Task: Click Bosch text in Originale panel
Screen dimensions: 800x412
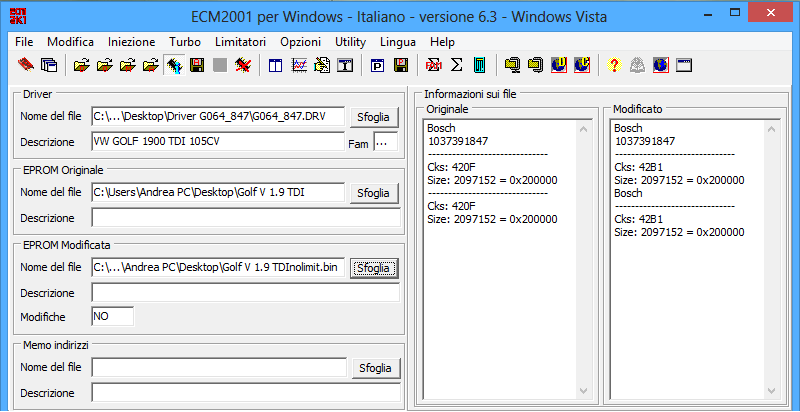Action: click(x=441, y=128)
